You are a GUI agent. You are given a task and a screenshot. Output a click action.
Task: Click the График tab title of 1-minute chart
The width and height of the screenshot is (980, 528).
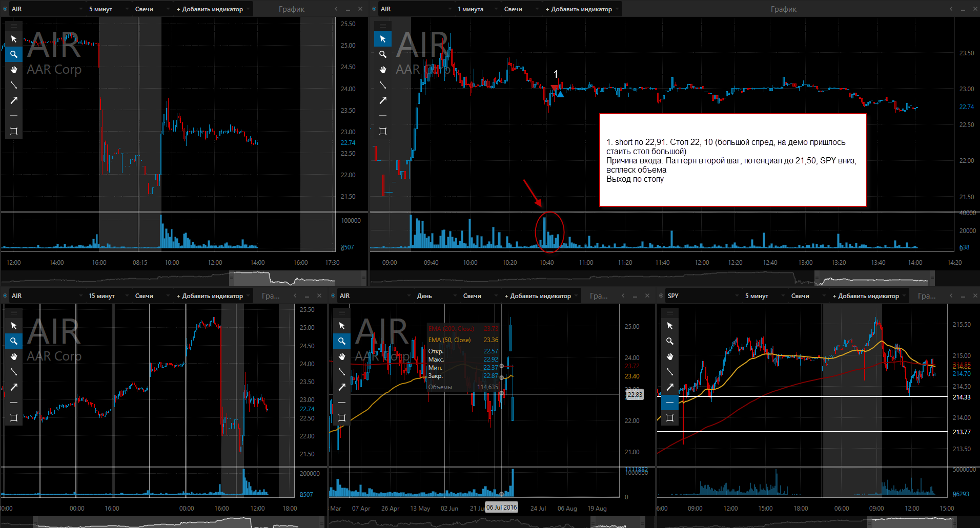click(x=783, y=9)
